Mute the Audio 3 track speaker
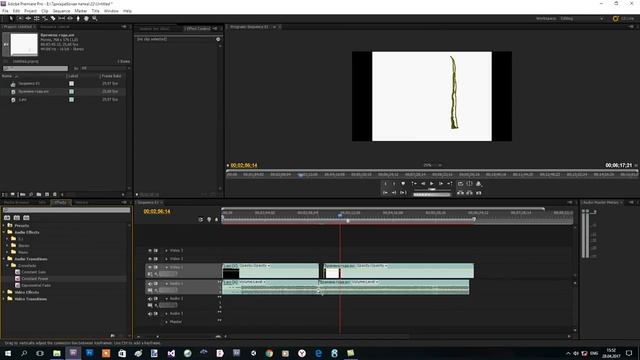 coord(150,313)
